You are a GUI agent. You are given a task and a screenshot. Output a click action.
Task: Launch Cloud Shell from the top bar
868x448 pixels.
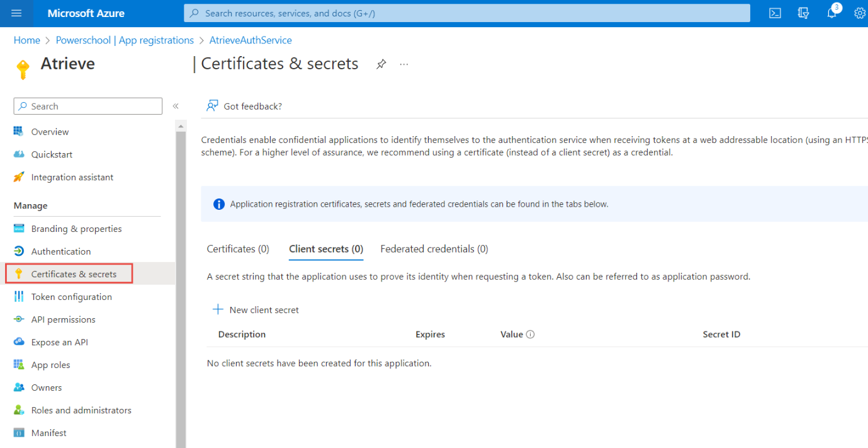click(775, 13)
